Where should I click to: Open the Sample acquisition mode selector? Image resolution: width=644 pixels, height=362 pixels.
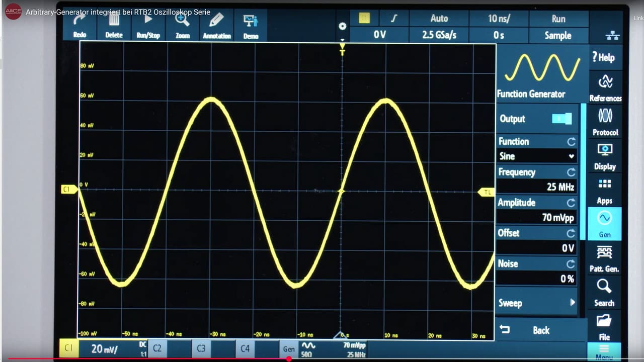(x=558, y=36)
